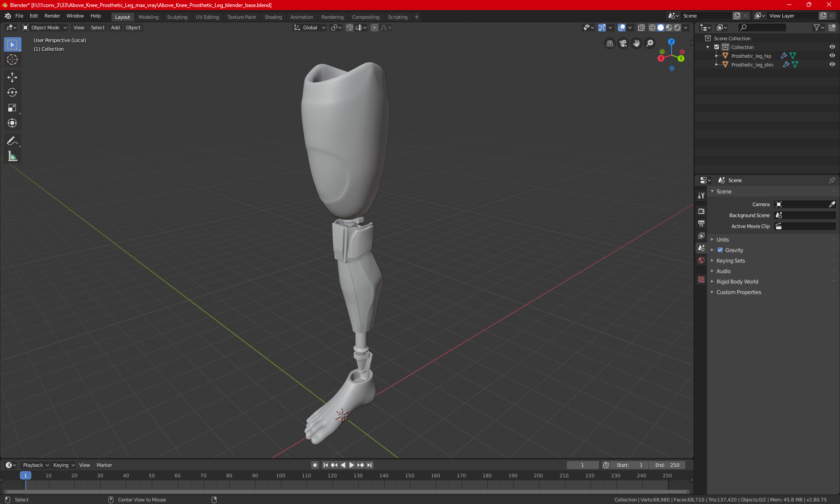The image size is (840, 504).
Task: Switch to wireframe viewport shading
Action: coord(652,28)
